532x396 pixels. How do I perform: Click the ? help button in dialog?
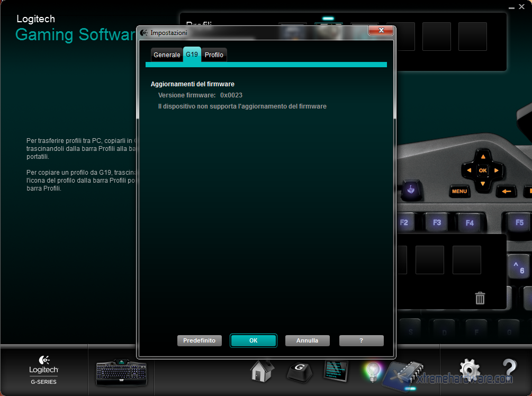click(x=361, y=340)
